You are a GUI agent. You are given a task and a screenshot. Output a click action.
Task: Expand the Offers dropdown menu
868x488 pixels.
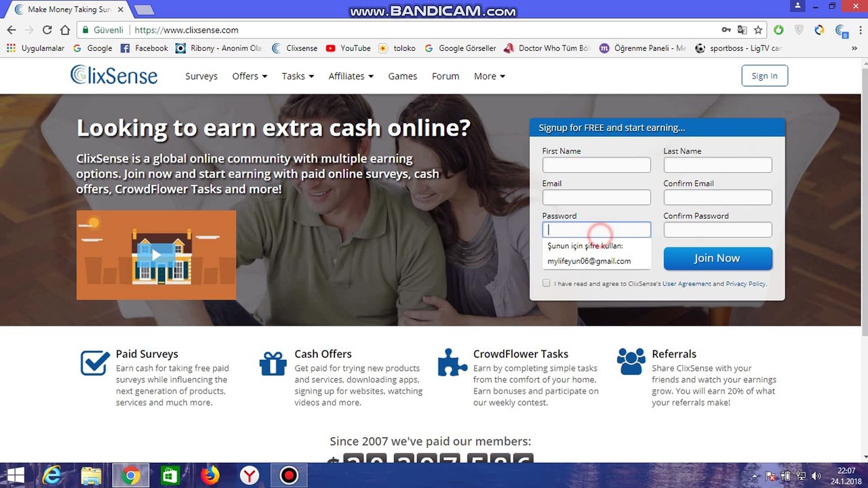pyautogui.click(x=250, y=76)
